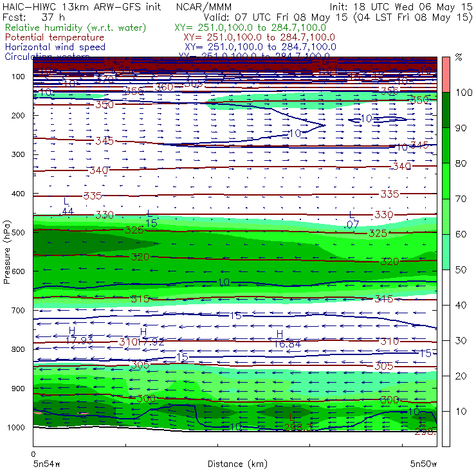Viewport: 476px width, 476px height.
Task: Click the 'Pressure (hPa)' vertical axis title
Action: pyautogui.click(x=6, y=252)
